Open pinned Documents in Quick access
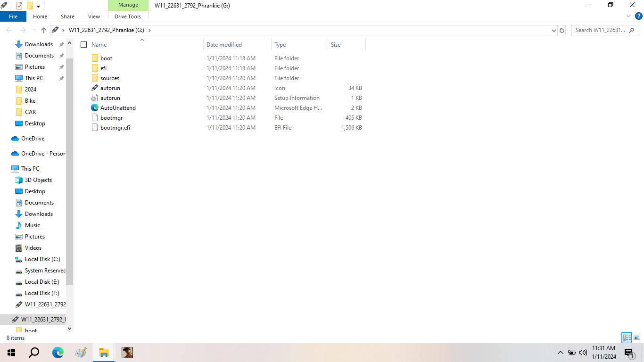644x362 pixels. 39,56
